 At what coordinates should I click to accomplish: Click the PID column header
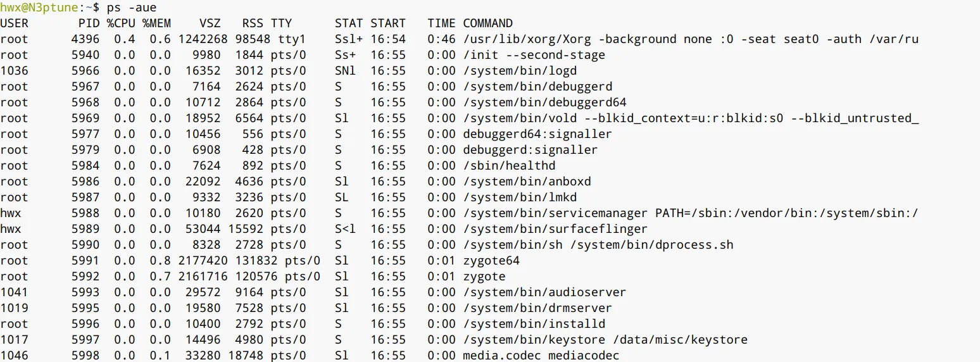tap(89, 23)
